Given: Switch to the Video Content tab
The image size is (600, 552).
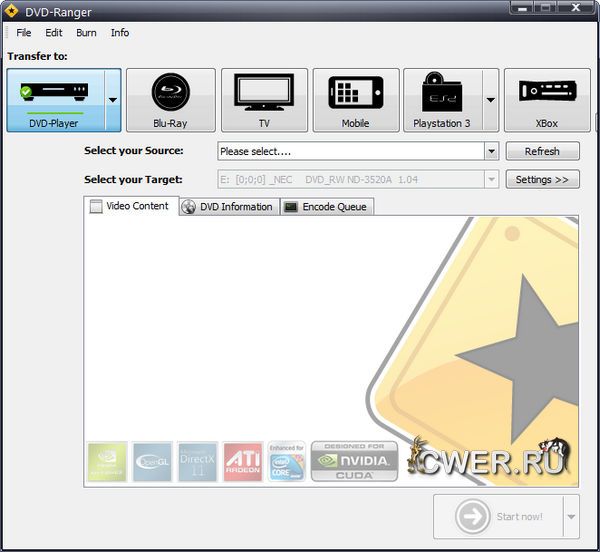Looking at the screenshot, I should click(x=131, y=206).
